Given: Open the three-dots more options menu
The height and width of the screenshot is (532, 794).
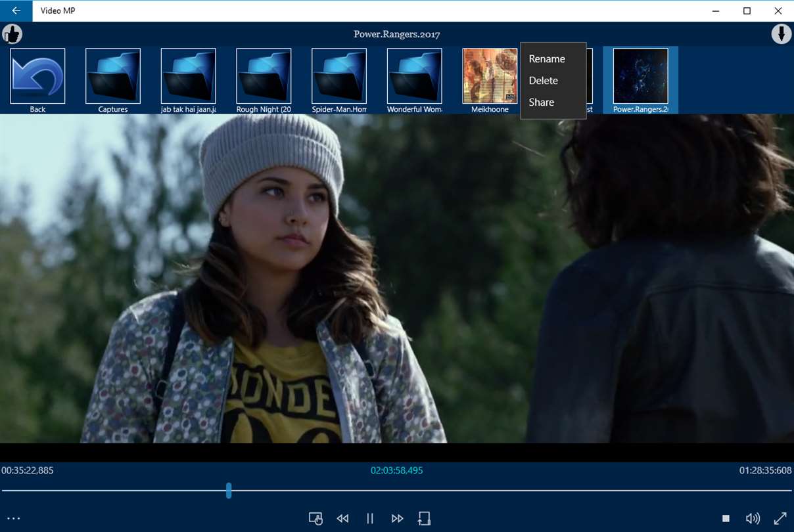Looking at the screenshot, I should tap(14, 518).
